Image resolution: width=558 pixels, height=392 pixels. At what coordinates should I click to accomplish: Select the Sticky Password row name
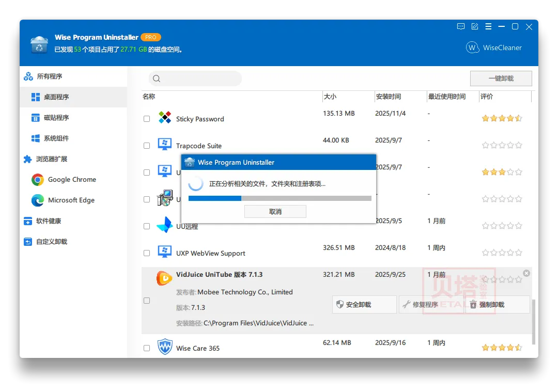pos(200,119)
